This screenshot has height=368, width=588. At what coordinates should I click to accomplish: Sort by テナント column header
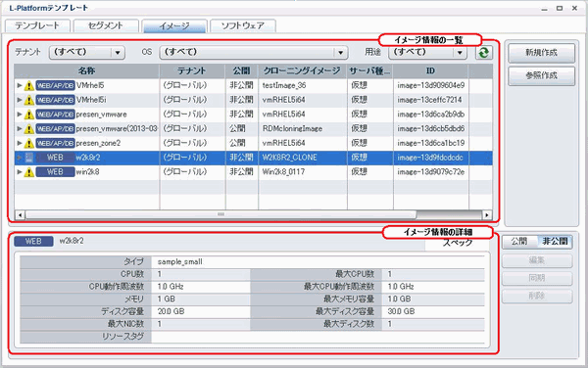tap(192, 71)
